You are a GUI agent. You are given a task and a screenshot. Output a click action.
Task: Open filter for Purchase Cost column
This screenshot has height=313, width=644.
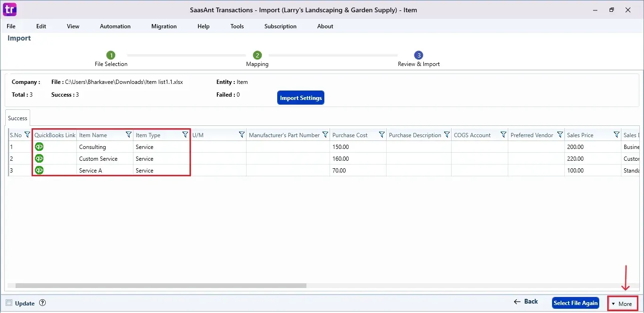coord(382,135)
